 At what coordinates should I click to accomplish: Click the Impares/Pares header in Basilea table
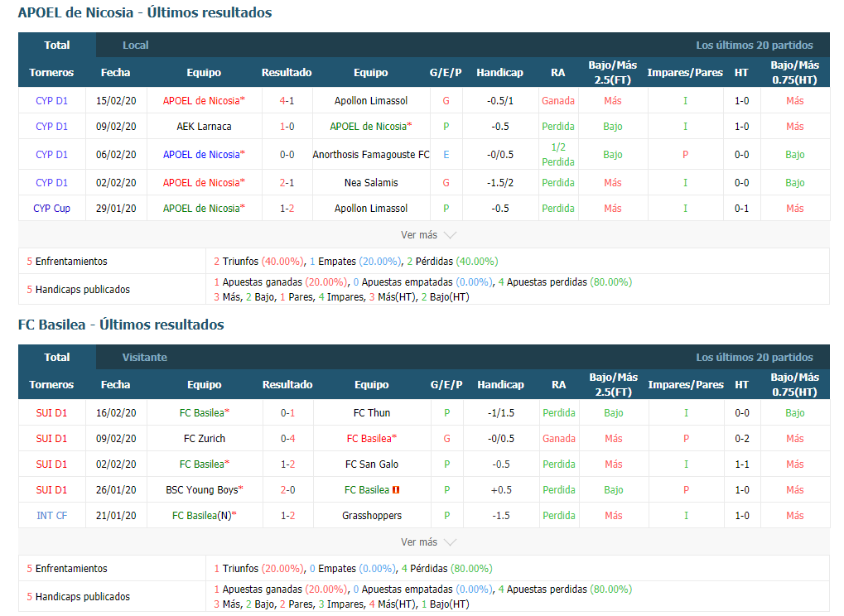686,384
